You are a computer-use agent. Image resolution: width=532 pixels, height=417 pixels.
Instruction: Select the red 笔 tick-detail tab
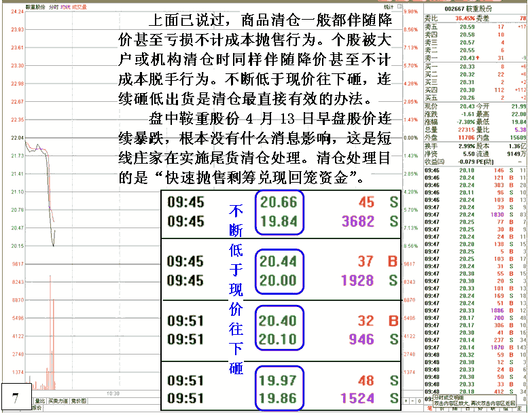pos(429,409)
